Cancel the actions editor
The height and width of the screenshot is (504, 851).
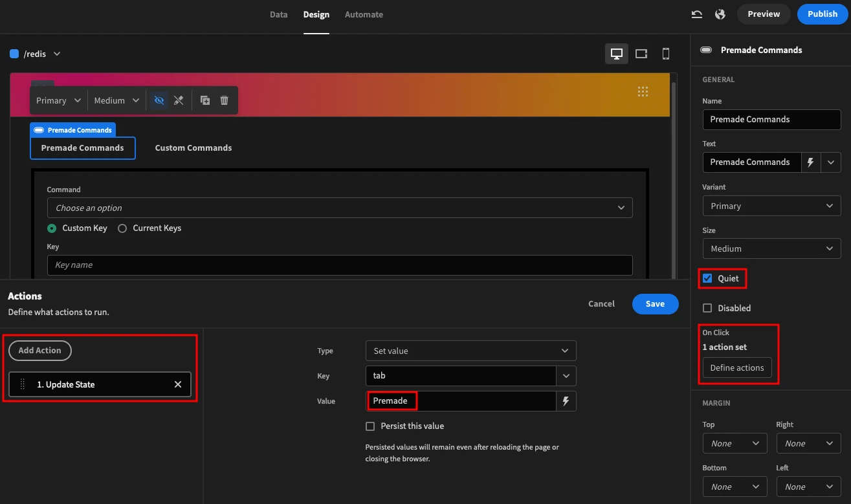click(601, 304)
